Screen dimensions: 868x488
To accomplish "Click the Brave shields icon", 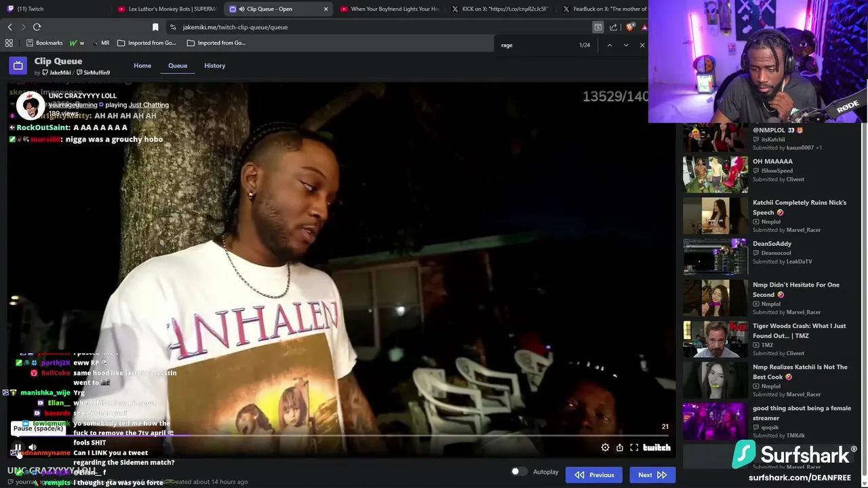I will [x=630, y=27].
